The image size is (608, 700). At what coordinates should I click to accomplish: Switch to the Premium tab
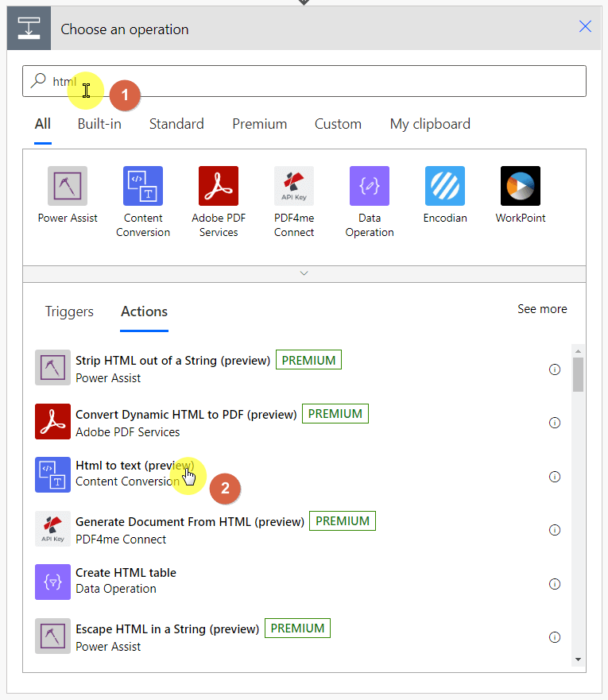tap(259, 124)
